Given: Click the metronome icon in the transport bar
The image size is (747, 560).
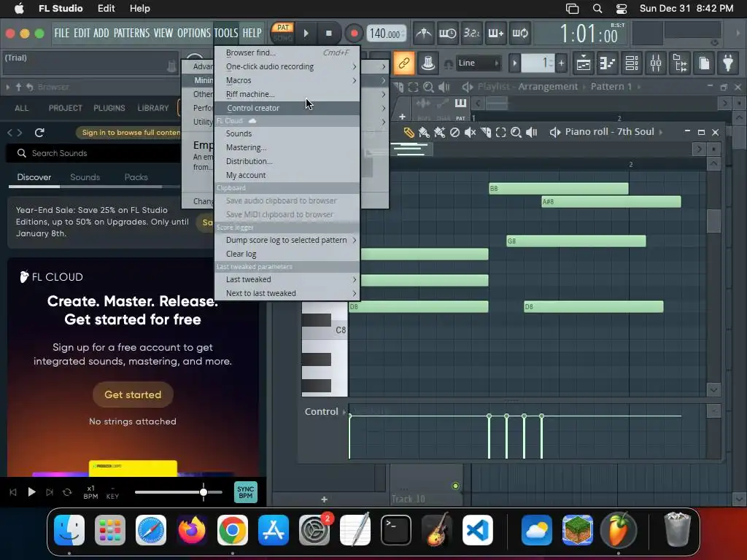Looking at the screenshot, I should point(423,34).
